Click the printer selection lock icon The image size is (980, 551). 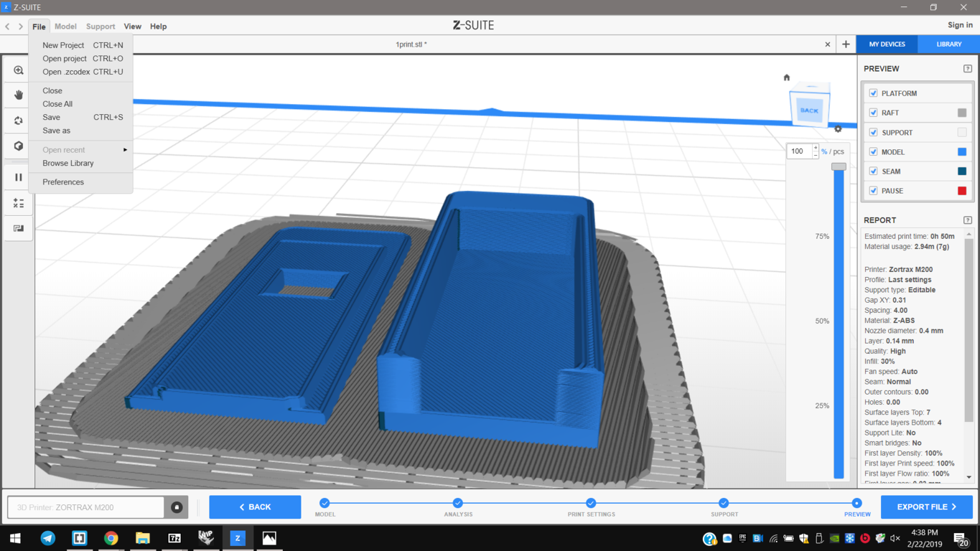177,507
